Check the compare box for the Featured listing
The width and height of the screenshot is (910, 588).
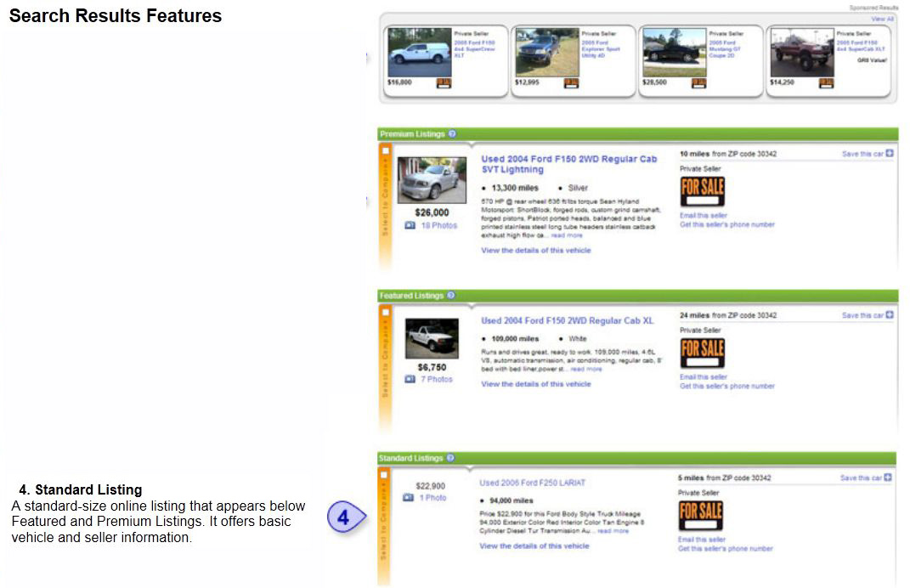click(386, 313)
